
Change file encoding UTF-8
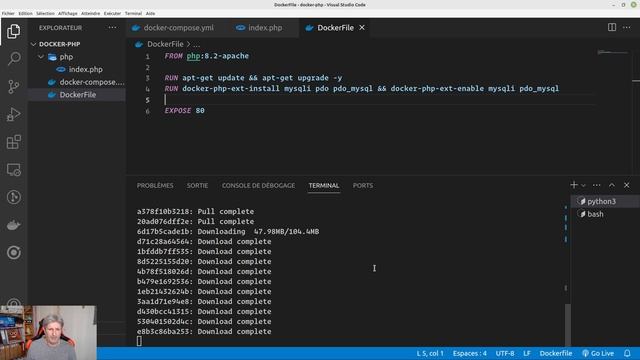point(504,353)
